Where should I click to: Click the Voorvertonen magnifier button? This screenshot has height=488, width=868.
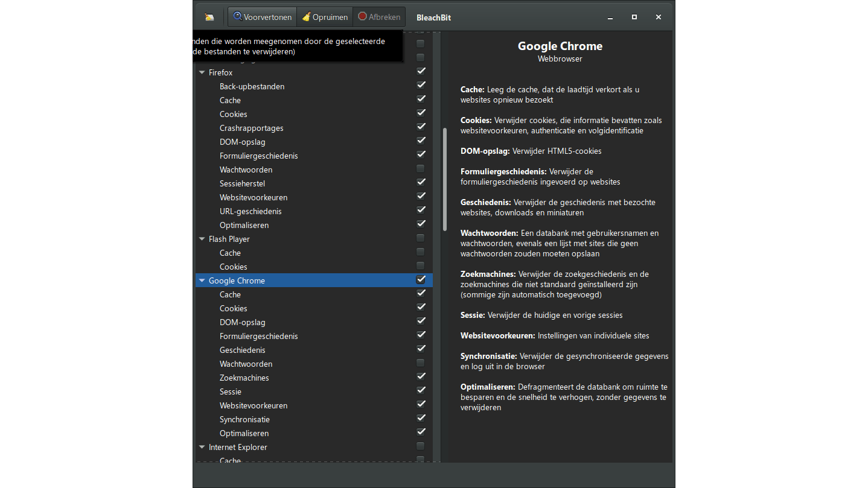click(263, 17)
